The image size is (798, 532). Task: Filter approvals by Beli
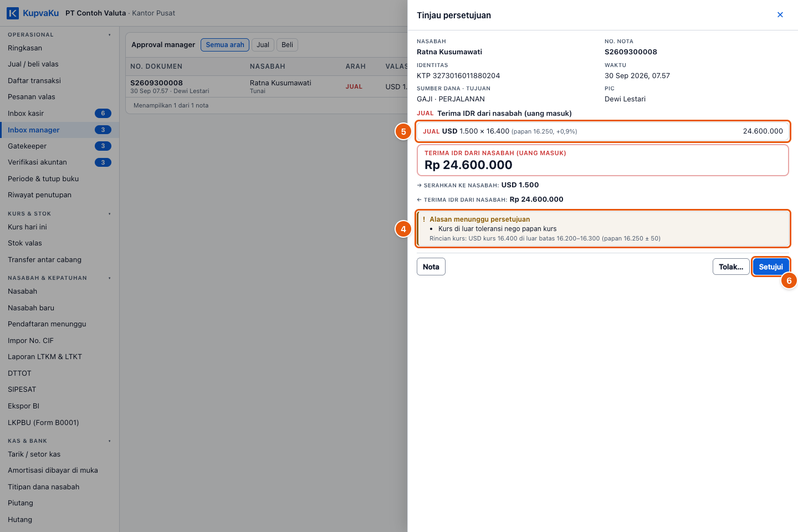[287, 45]
